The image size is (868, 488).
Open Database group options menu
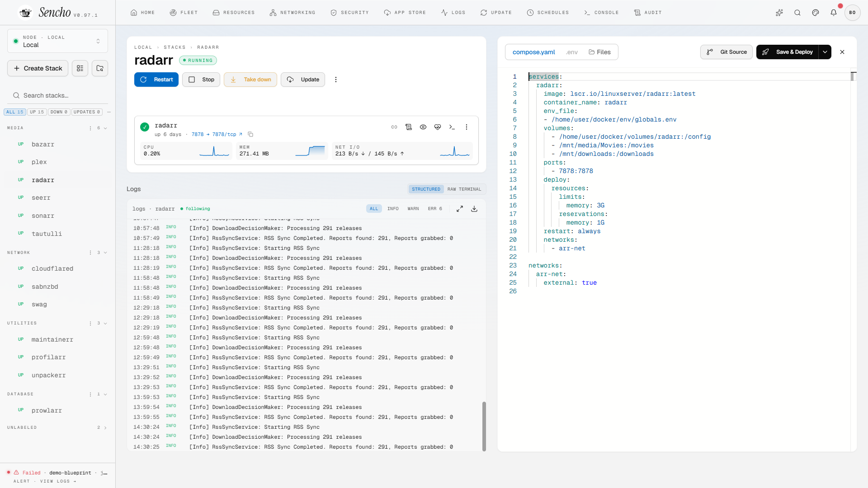90,394
